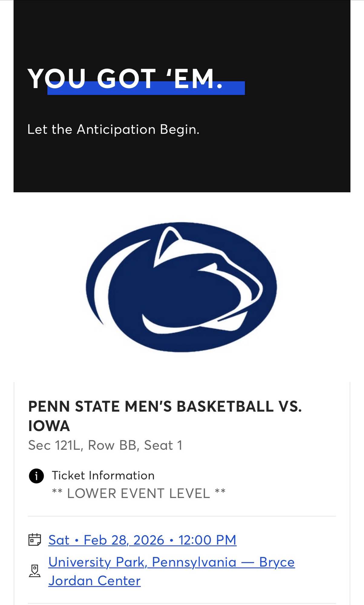Click the calendar icon beside the date
364x605 pixels.
34,540
